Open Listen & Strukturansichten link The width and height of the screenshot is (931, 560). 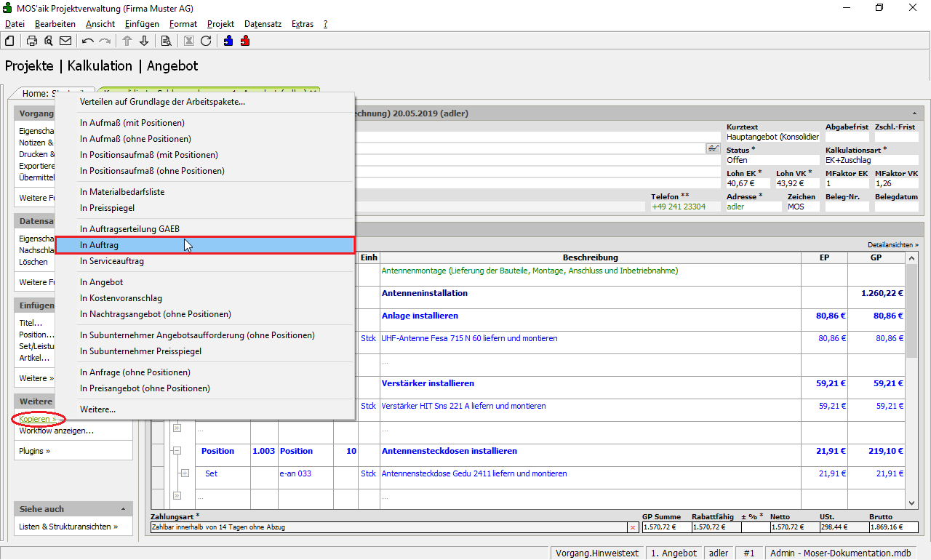(x=68, y=527)
